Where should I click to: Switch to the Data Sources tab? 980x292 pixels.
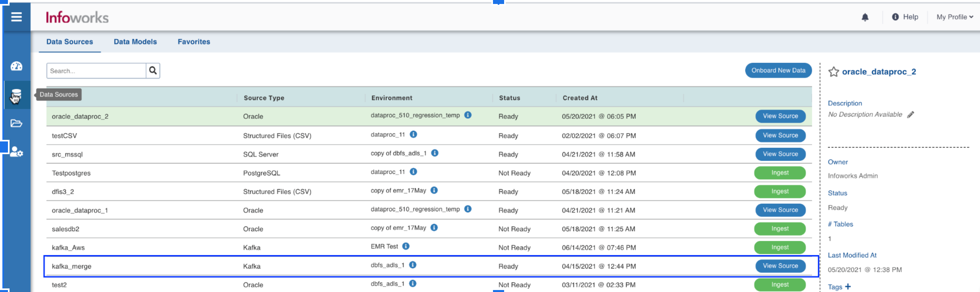[70, 42]
